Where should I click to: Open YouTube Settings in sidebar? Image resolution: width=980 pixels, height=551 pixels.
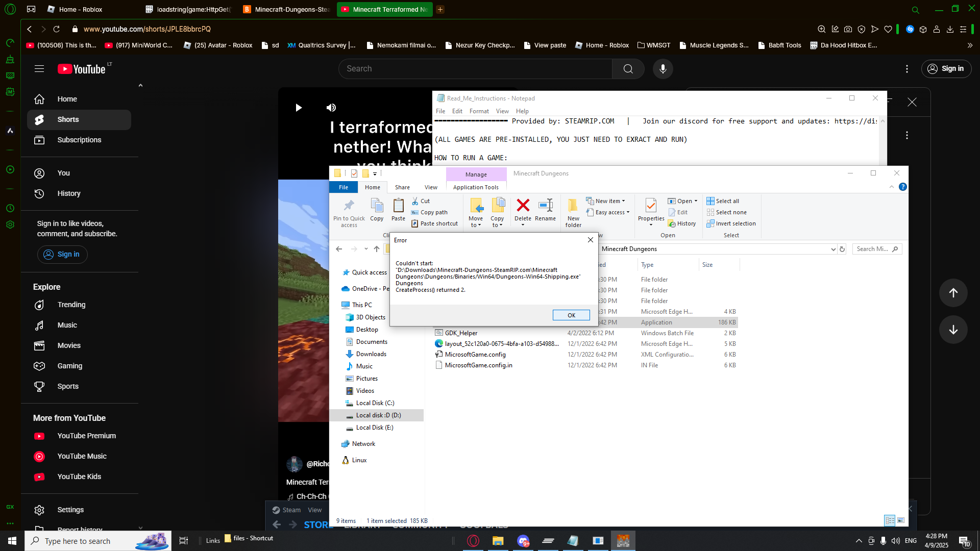(x=79, y=510)
